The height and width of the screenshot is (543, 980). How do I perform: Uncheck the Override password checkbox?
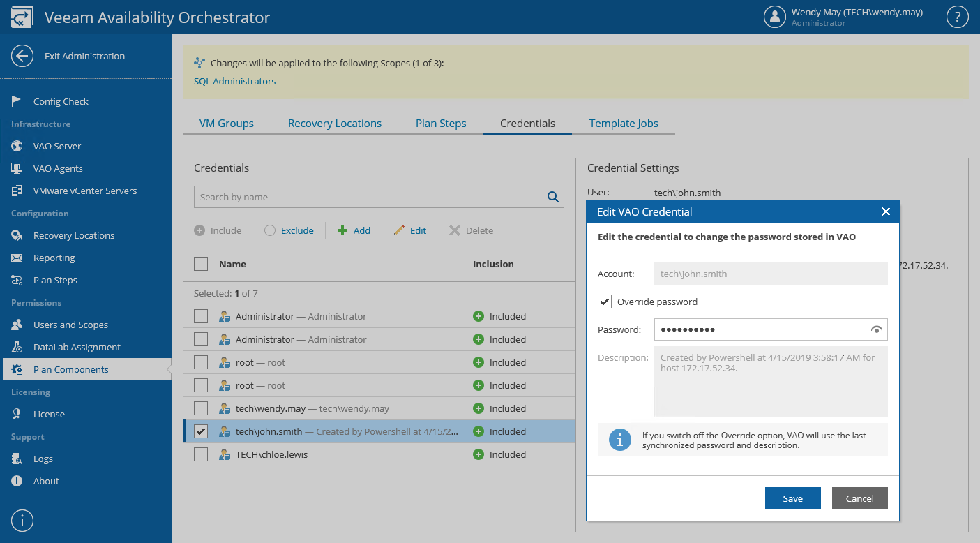point(605,302)
